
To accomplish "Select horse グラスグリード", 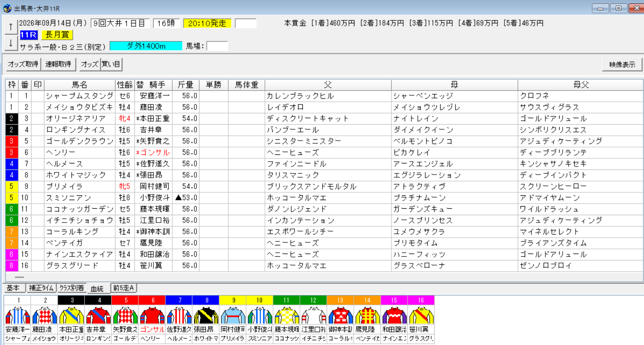I will coord(72,266).
